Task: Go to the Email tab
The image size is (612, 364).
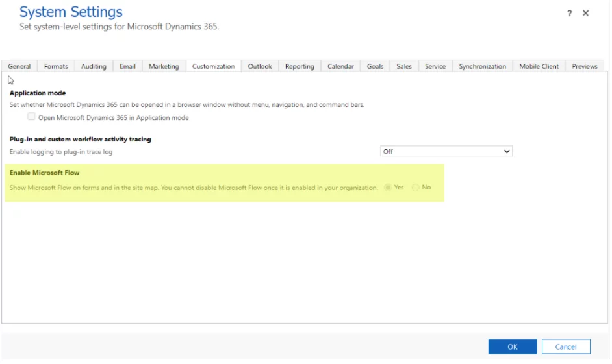Action: 127,66
